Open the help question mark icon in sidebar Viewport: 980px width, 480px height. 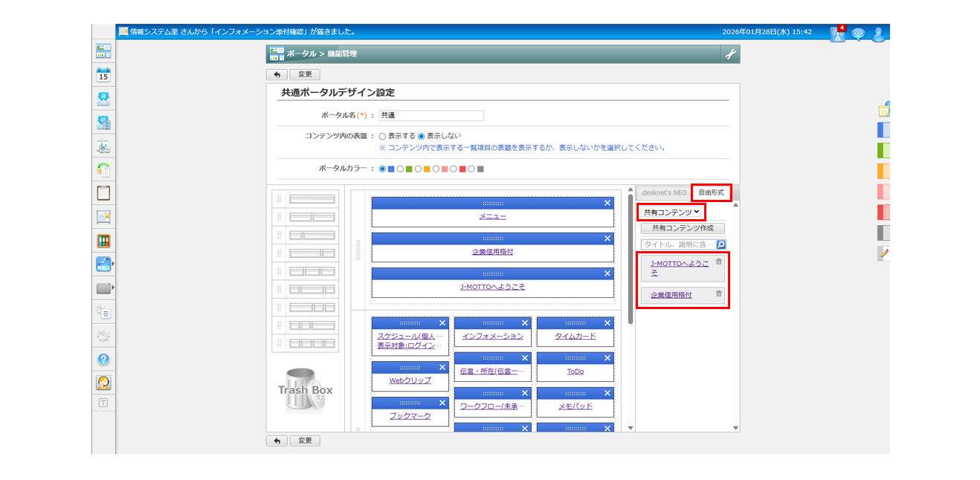coord(103,360)
